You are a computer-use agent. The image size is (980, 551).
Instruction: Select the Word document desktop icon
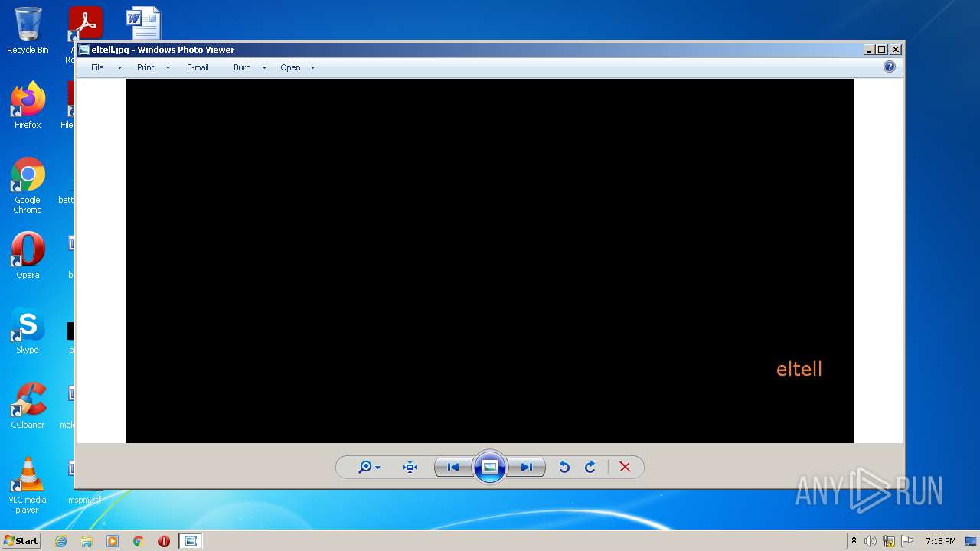[x=143, y=23]
